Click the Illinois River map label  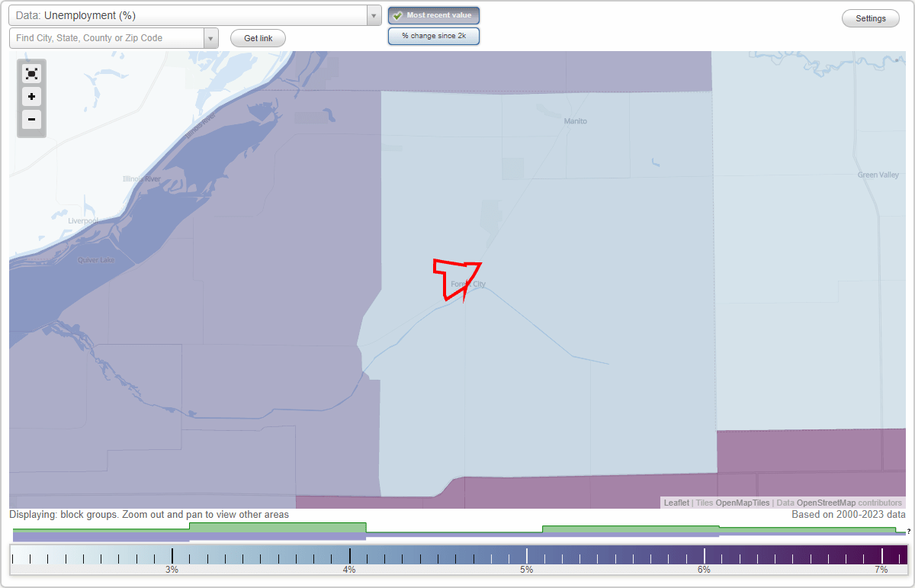click(142, 179)
